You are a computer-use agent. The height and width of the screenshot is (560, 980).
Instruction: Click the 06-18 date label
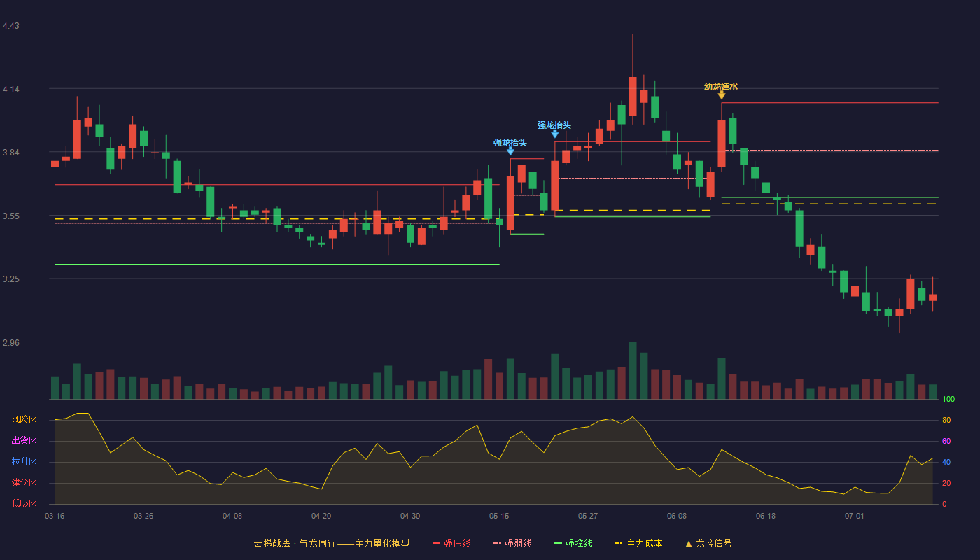pos(766,516)
